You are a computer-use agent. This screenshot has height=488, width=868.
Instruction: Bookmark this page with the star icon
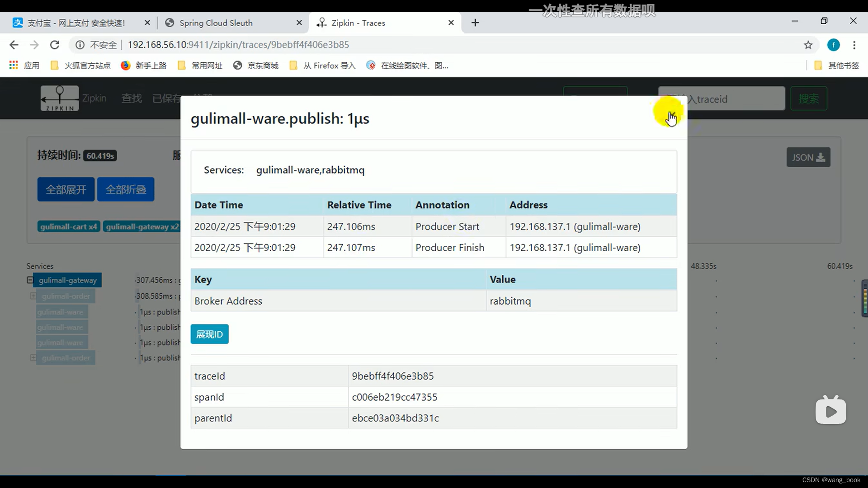click(808, 45)
